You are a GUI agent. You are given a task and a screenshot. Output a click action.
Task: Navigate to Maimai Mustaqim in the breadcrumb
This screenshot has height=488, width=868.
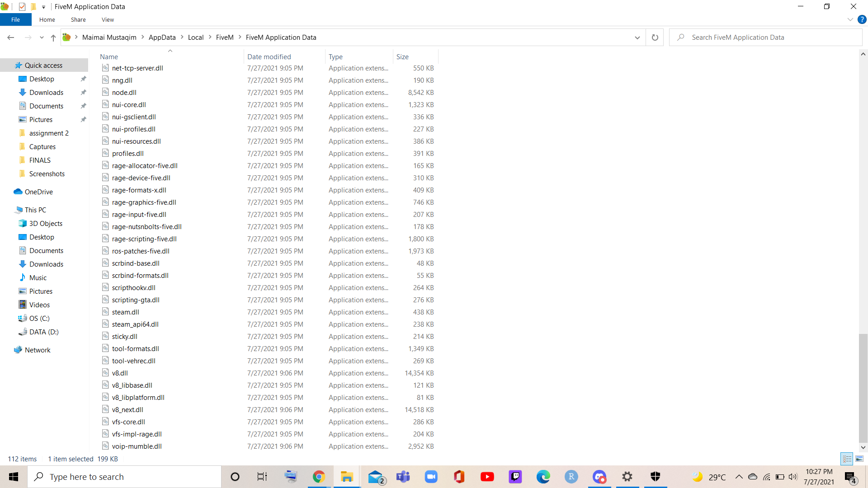coord(109,38)
